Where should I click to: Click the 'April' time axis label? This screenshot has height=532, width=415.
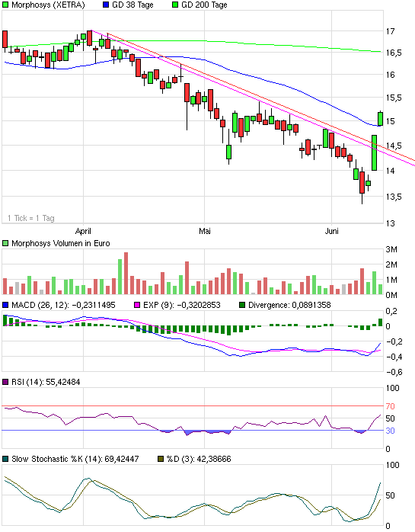click(83, 232)
